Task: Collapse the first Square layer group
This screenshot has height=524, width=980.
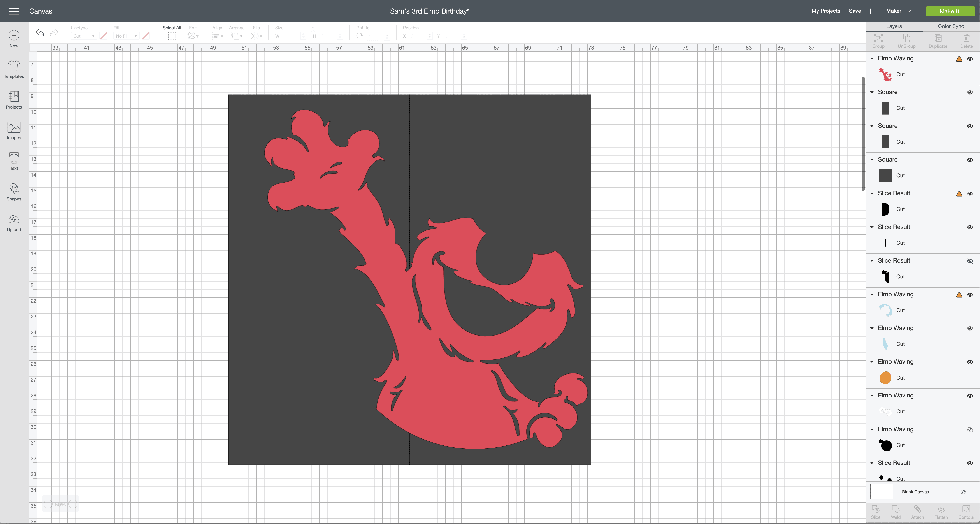Action: pos(872,92)
